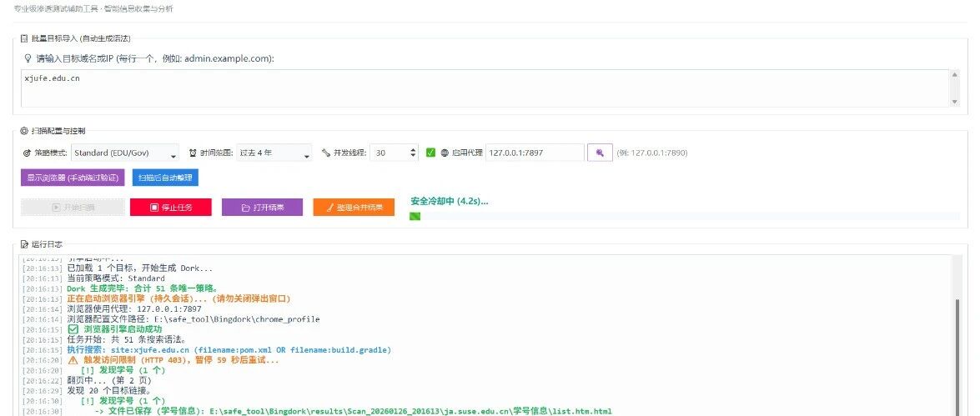Click log line '翻页中... (第 2 页)'
The image size is (980, 416).
(108, 380)
